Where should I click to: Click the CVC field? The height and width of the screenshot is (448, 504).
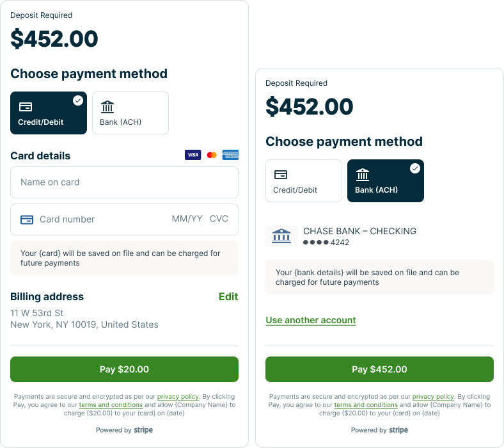coord(219,219)
